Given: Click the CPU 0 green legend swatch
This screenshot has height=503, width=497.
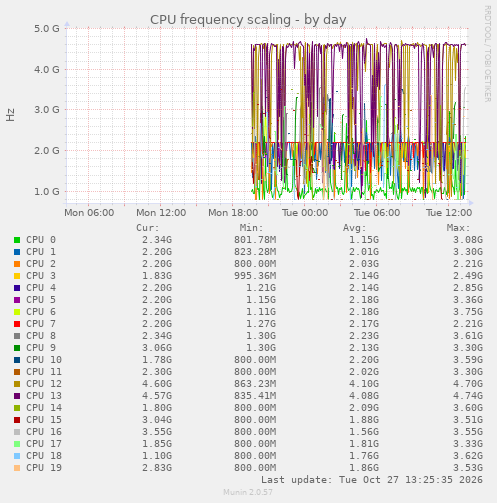Looking at the screenshot, I should click(17, 240).
